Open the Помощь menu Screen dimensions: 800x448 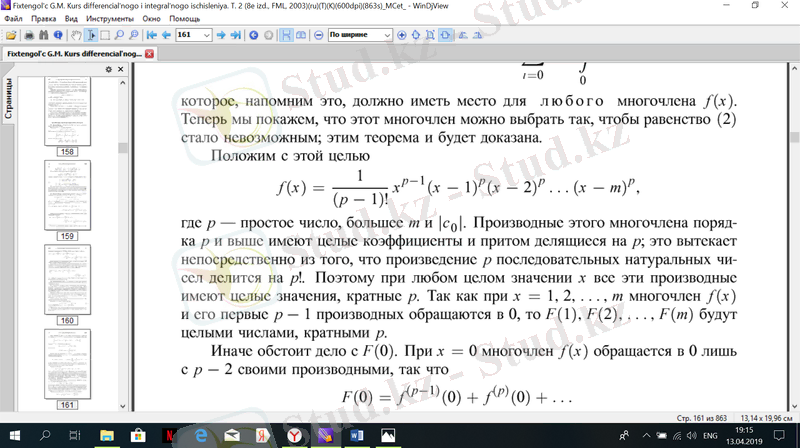(x=185, y=19)
